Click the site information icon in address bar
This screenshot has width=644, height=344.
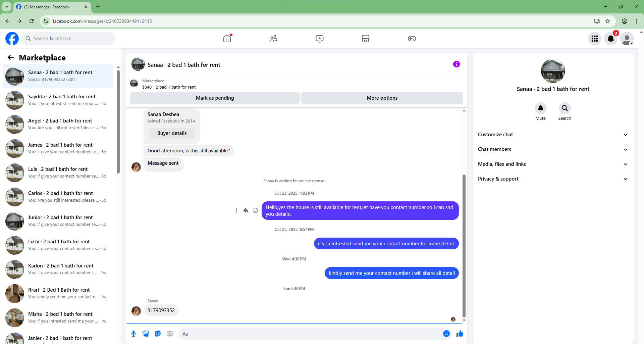tap(46, 21)
